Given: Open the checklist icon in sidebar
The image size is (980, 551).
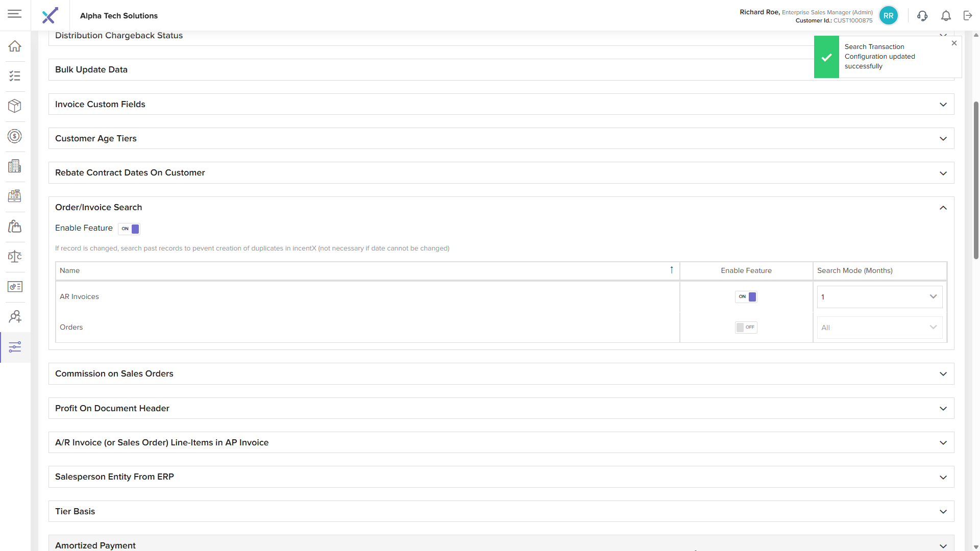Looking at the screenshot, I should (x=15, y=76).
